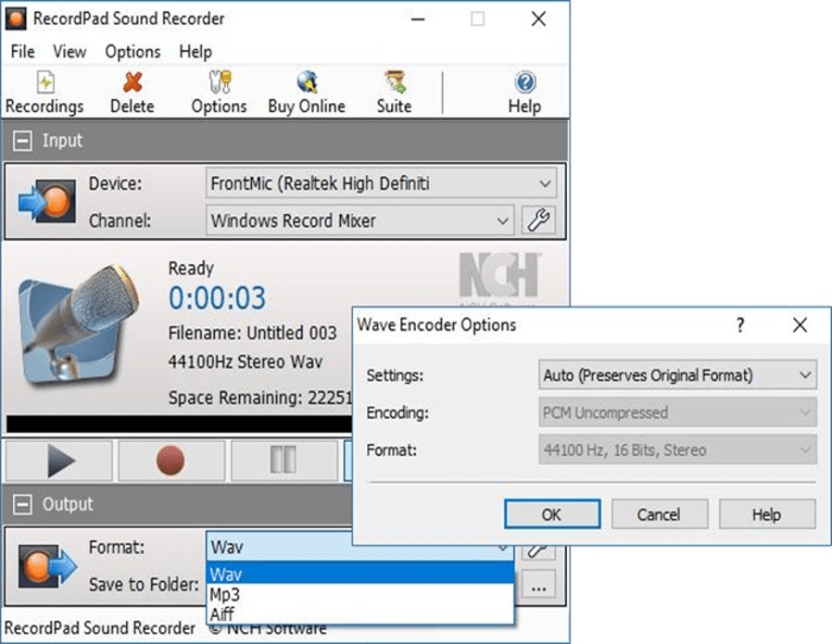832x644 pixels.
Task: Collapse the Input section
Action: click(20, 140)
